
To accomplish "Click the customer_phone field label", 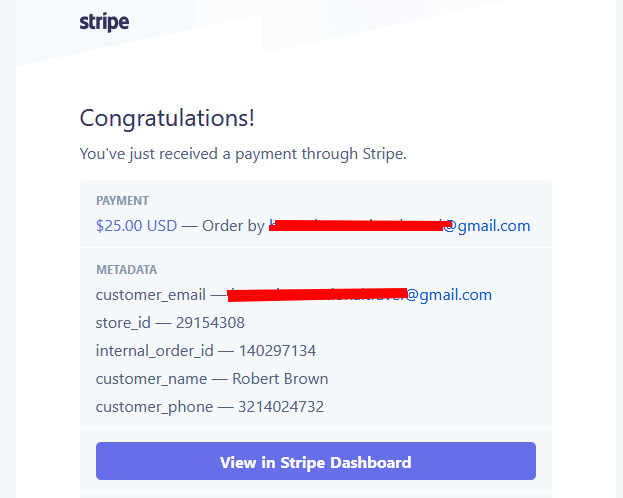I will pos(154,407).
